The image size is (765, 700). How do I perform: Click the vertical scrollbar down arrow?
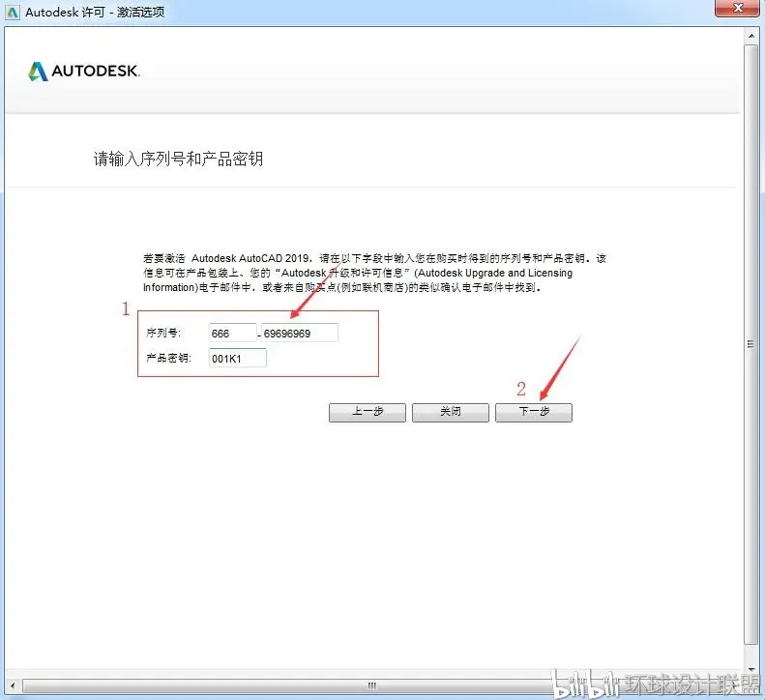(x=750, y=669)
